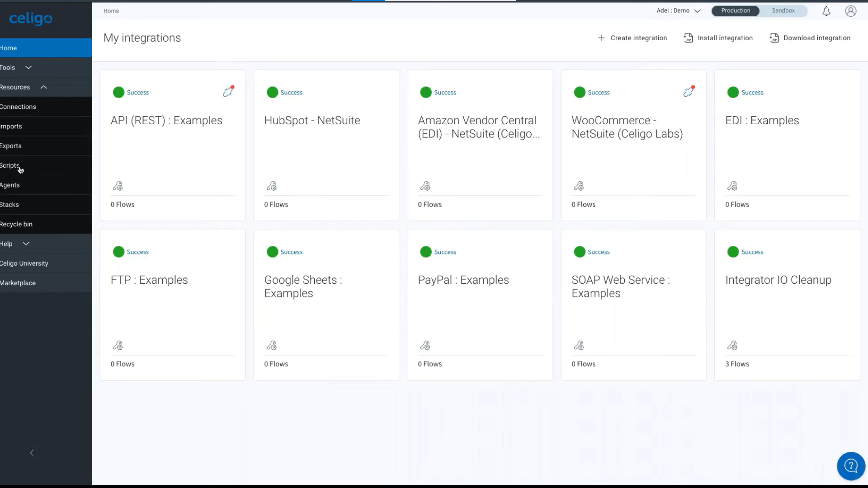Open the PayPal : Examples integration

click(x=463, y=280)
